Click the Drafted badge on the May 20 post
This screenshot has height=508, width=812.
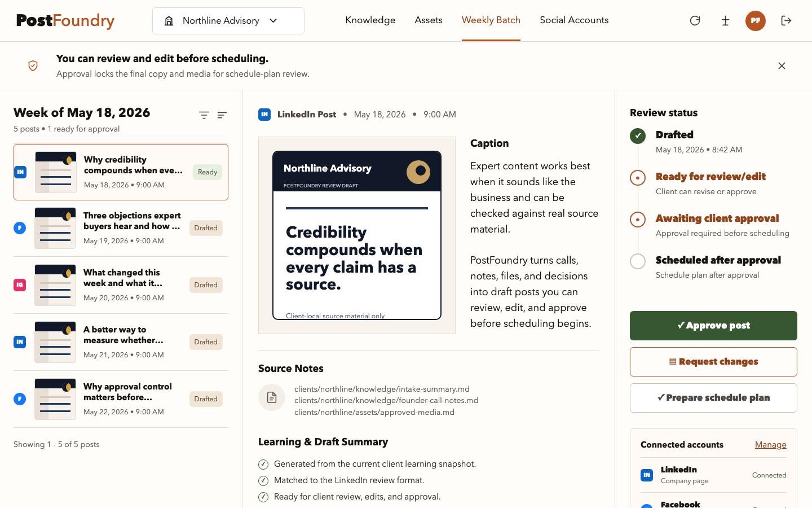tap(206, 285)
